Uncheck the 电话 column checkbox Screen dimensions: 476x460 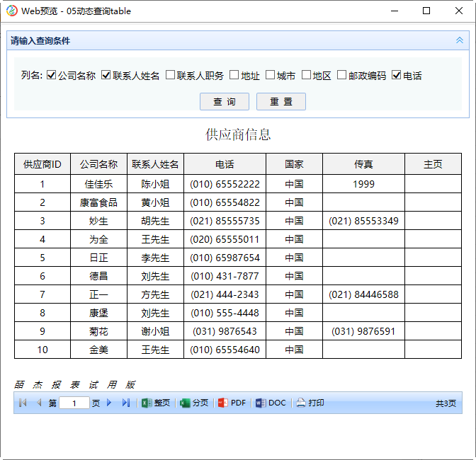click(x=397, y=75)
